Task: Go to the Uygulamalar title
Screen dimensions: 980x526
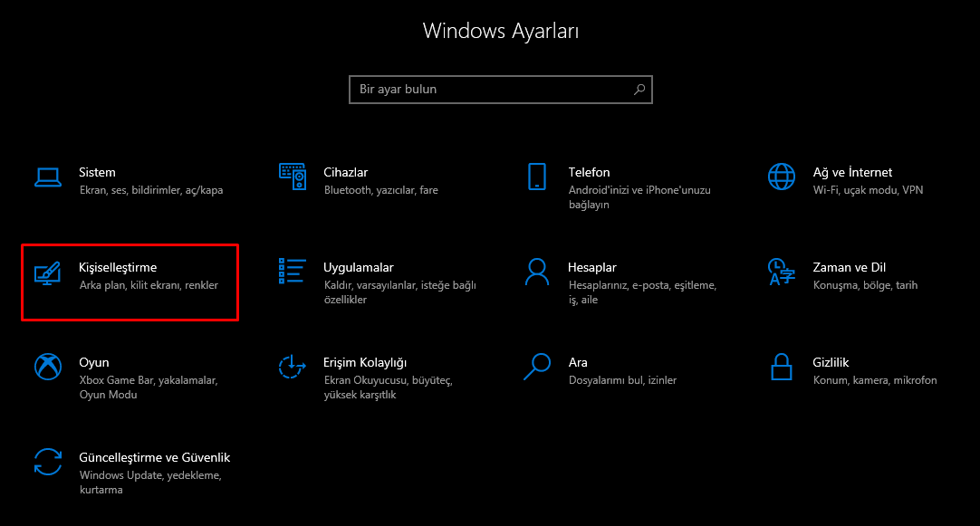Action: click(x=358, y=267)
